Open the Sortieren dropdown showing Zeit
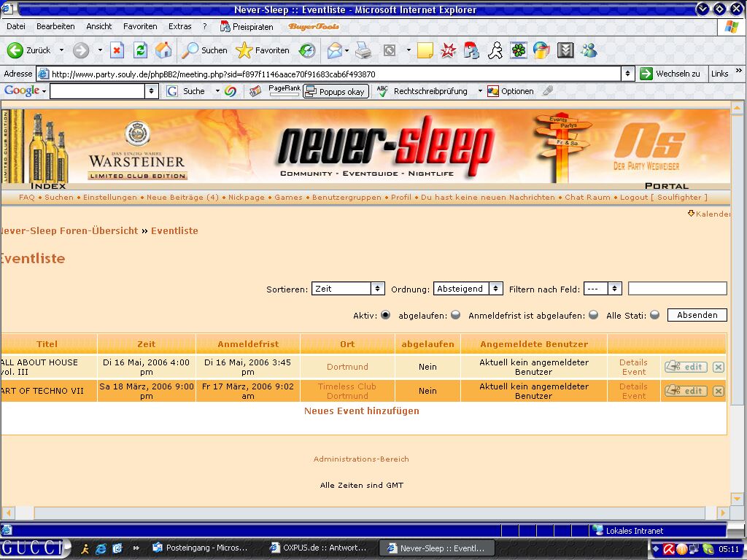This screenshot has width=747, height=560. [x=348, y=289]
